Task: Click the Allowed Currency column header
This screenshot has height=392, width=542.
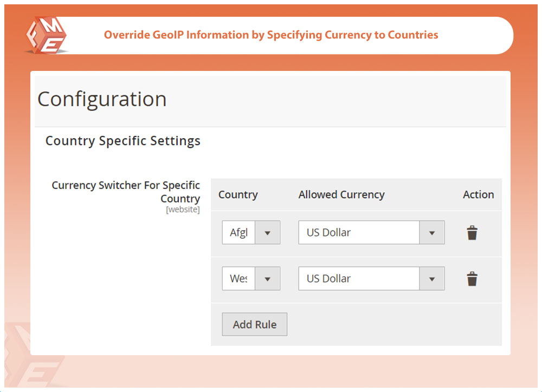Action: coord(341,195)
